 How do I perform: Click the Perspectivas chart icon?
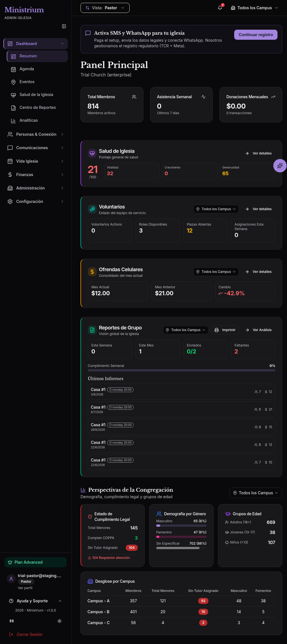(x=83, y=490)
